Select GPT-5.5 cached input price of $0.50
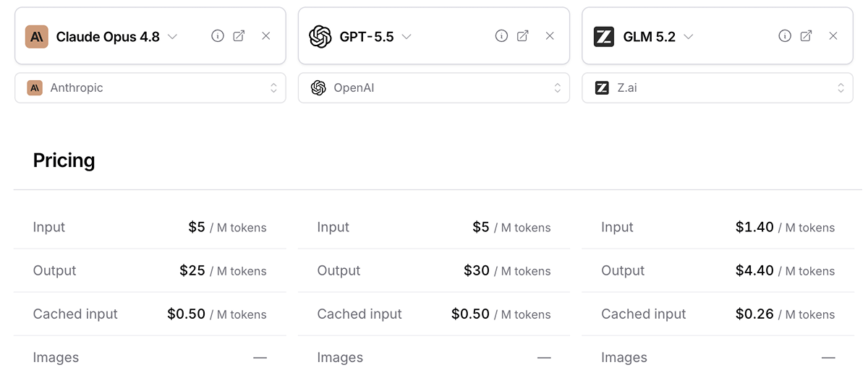The width and height of the screenshot is (868, 391). 471,314
